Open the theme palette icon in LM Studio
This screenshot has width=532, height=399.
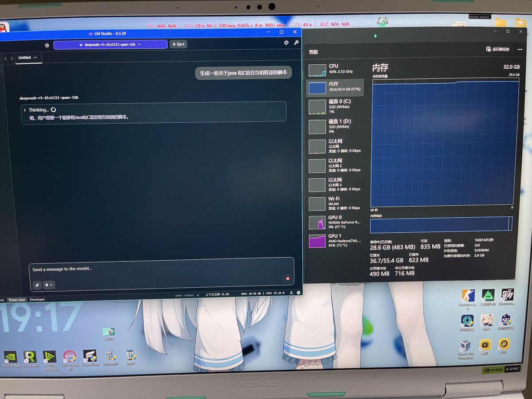click(x=286, y=43)
